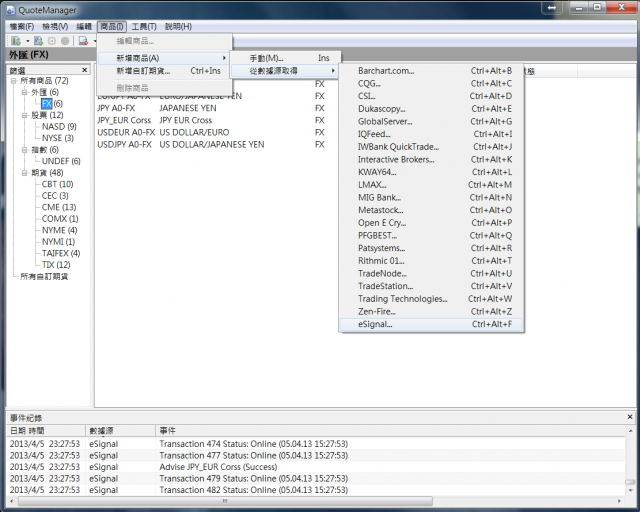Choose 手動(M)... in submenu

(x=284, y=58)
